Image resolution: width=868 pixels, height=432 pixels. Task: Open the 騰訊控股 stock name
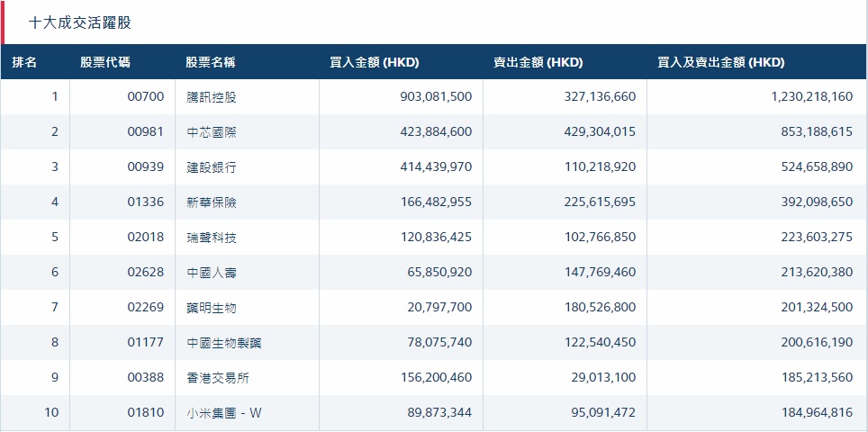[x=212, y=97]
